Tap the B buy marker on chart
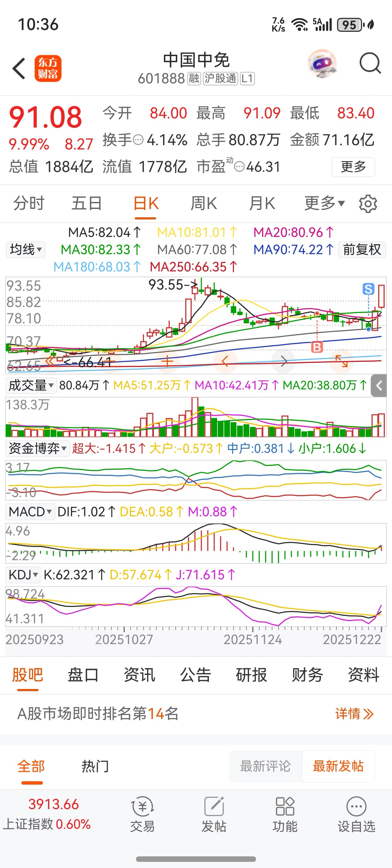This screenshot has height=868, width=392. [317, 347]
